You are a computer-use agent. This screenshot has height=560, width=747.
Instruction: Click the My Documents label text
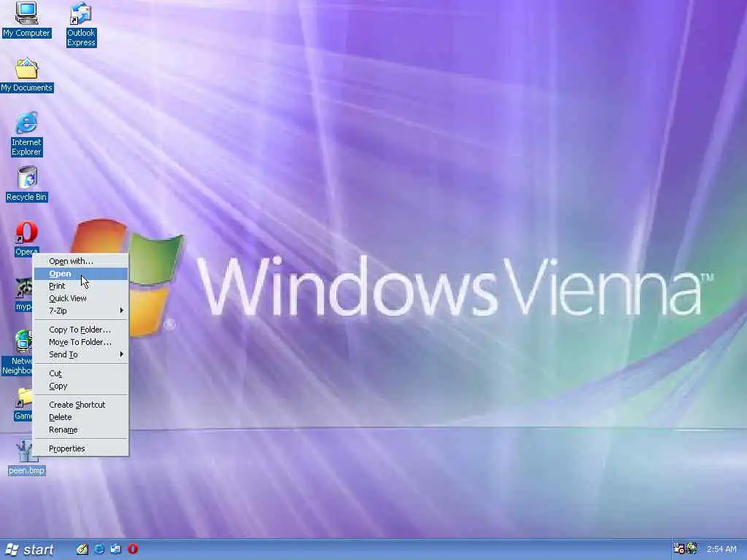[26, 87]
